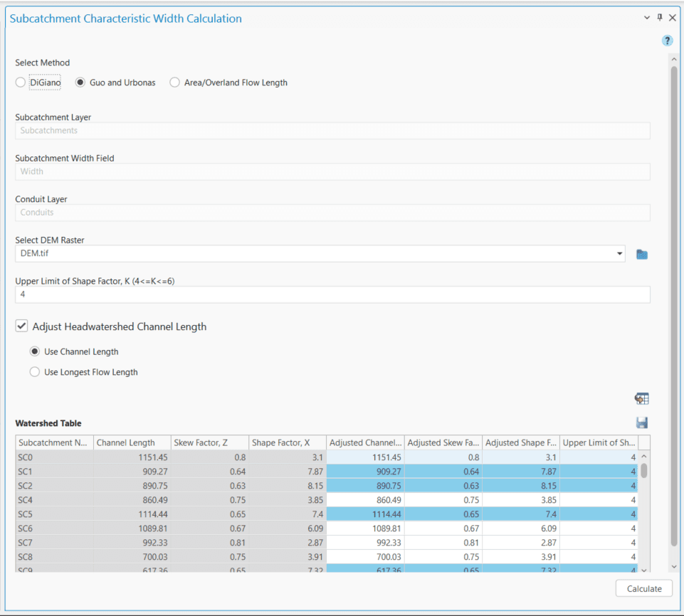Choose Area/Overland Flow Length method
This screenshot has height=616, width=684.
(175, 83)
